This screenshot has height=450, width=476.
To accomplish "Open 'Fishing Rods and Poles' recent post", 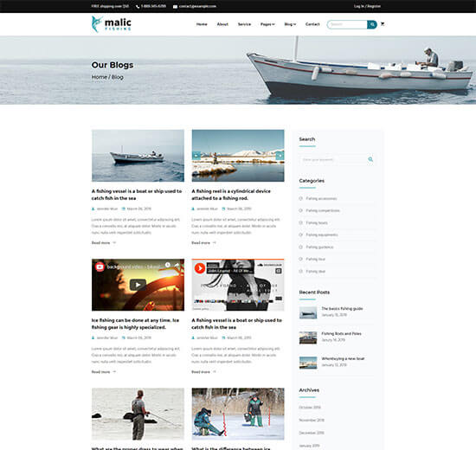I will click(341, 334).
